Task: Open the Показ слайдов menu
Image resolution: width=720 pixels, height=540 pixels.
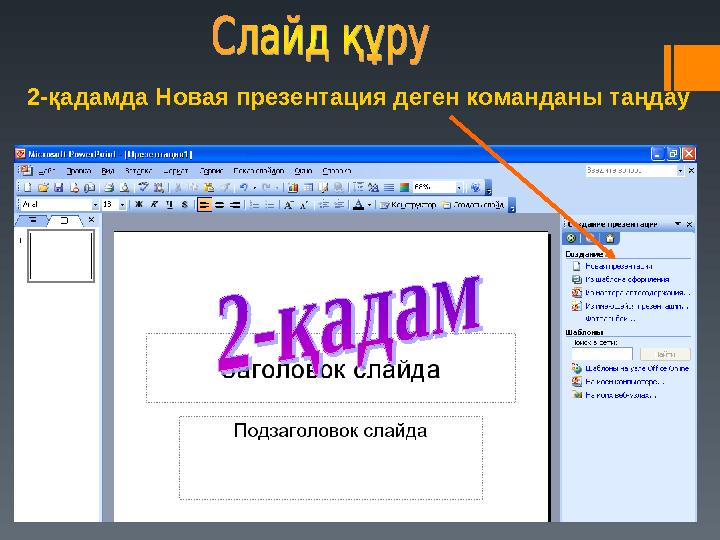Action: [259, 171]
